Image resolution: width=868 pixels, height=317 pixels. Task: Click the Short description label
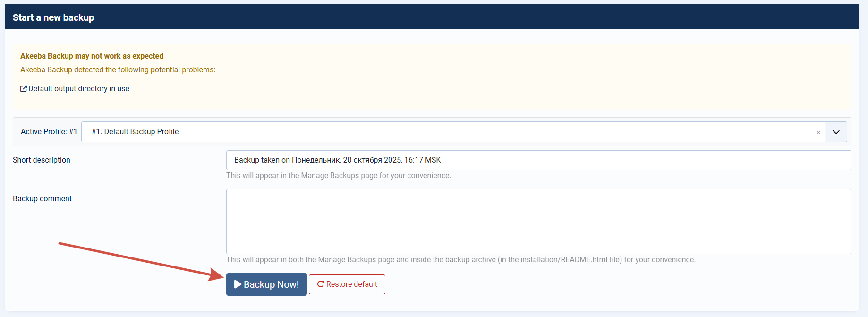pyautogui.click(x=42, y=160)
